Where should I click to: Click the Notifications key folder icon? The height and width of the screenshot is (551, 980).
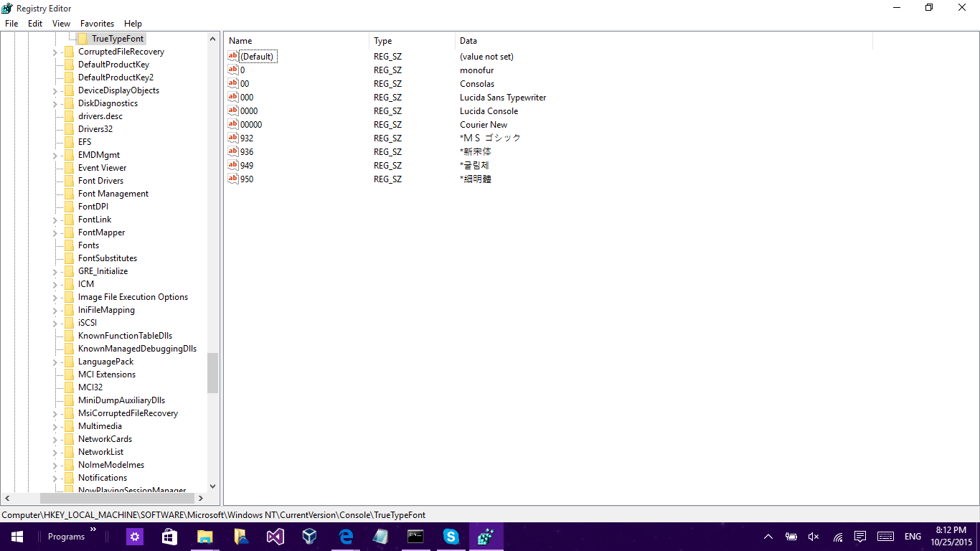point(69,478)
